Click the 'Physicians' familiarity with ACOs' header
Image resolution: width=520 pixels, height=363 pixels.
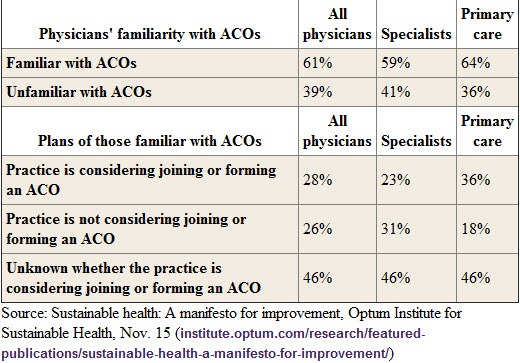pos(150,34)
